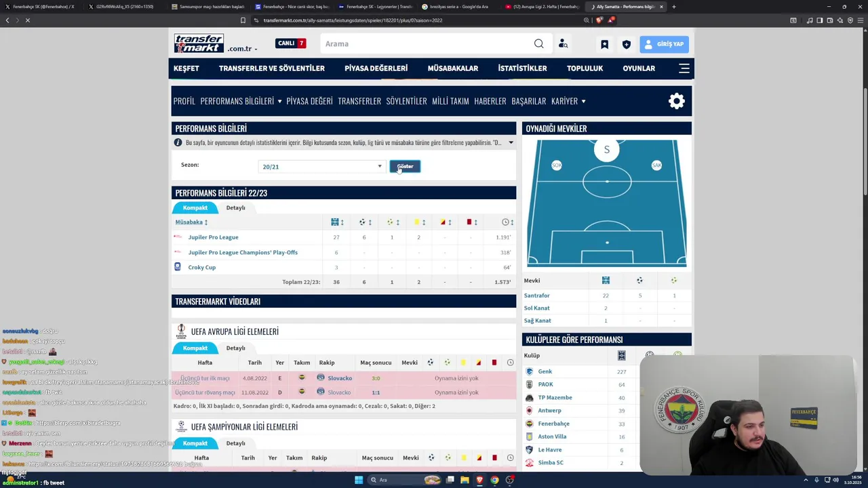The image size is (868, 488).
Task: Click the Göster button
Action: coord(405,167)
